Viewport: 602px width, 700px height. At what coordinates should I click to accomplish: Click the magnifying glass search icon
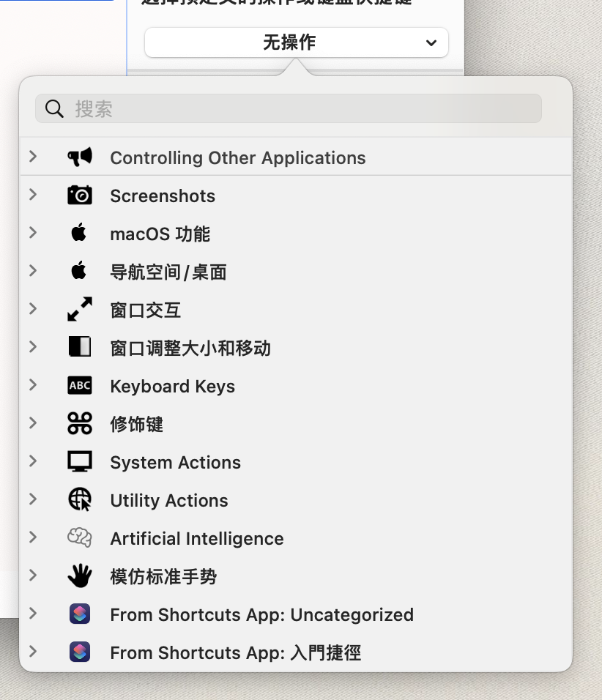(x=54, y=108)
